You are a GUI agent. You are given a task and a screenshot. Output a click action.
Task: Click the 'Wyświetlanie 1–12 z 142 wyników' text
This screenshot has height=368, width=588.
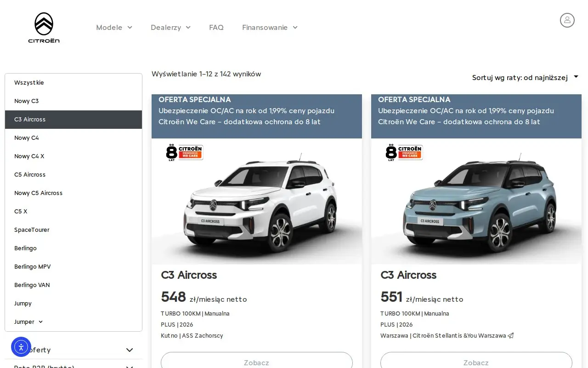coord(206,74)
